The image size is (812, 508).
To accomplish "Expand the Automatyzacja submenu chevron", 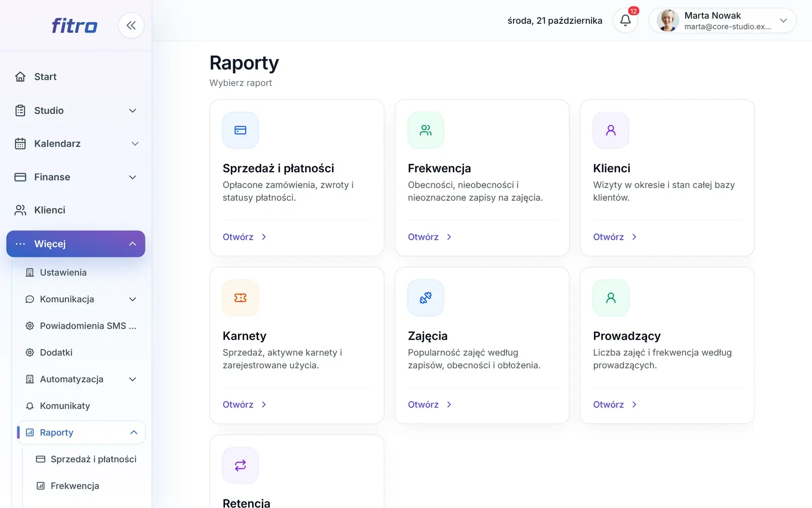I will click(x=132, y=379).
